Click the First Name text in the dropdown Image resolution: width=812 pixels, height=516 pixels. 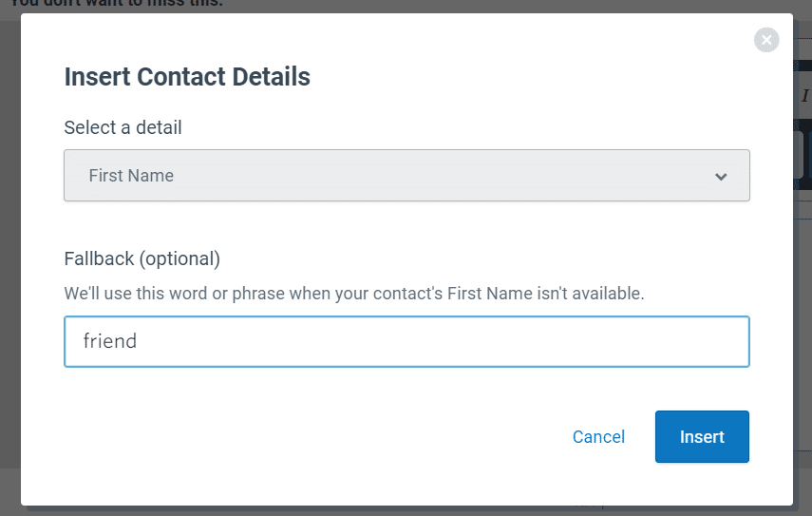[131, 176]
